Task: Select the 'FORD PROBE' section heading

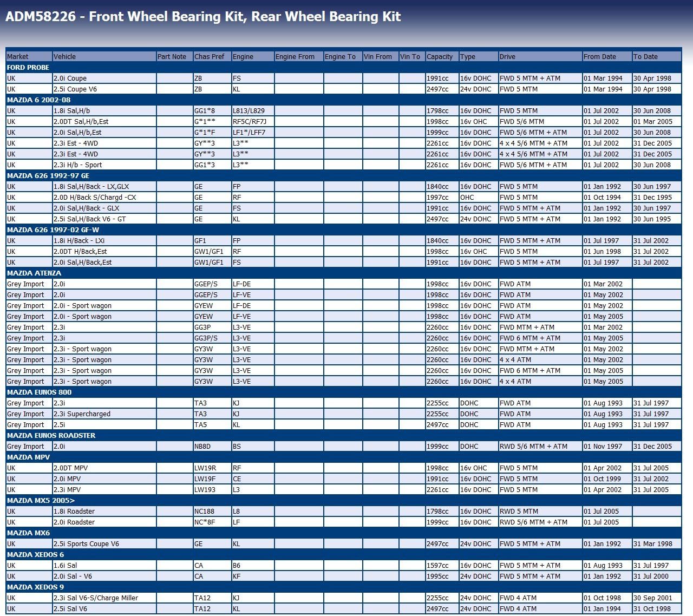Action: click(344, 67)
